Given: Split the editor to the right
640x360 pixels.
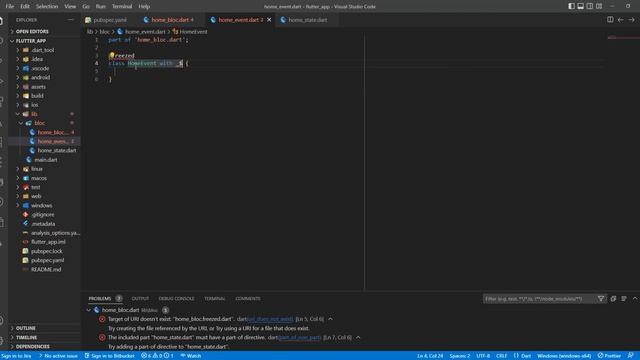Looking at the screenshot, I should click(x=610, y=20).
